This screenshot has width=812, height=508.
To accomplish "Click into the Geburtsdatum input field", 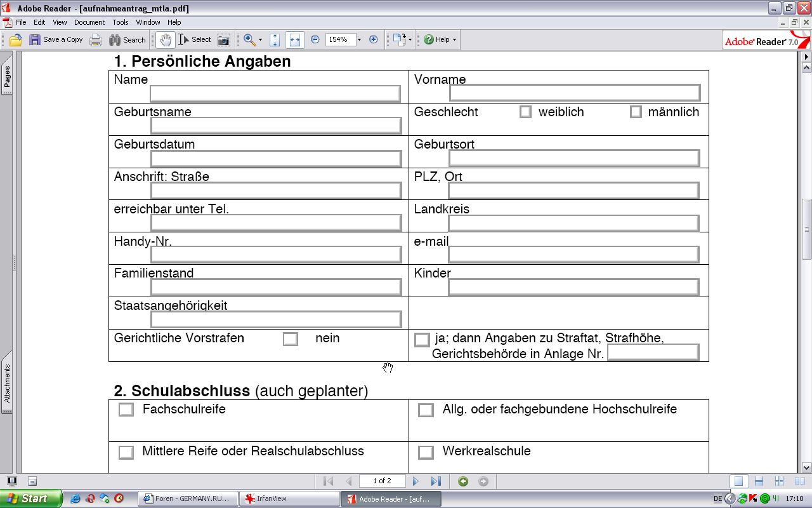I will click(x=276, y=158).
